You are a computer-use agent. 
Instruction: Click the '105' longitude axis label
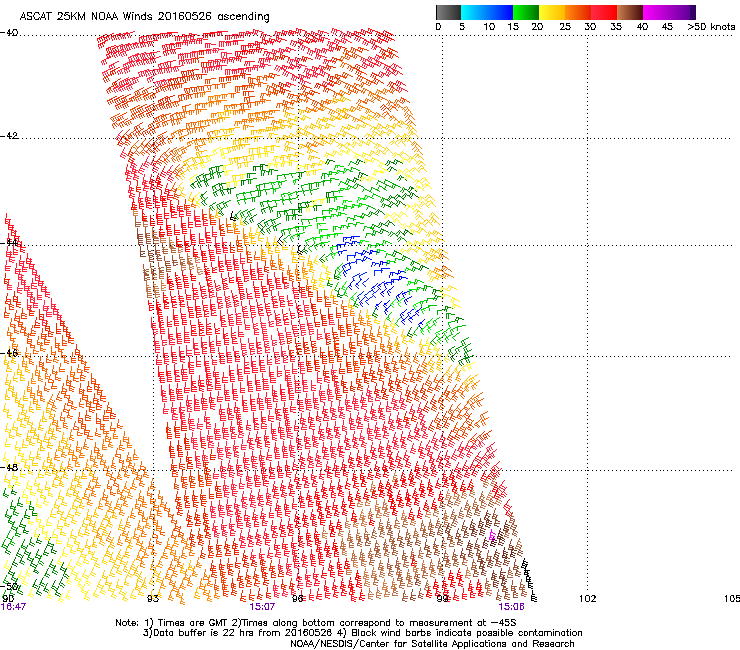click(732, 599)
